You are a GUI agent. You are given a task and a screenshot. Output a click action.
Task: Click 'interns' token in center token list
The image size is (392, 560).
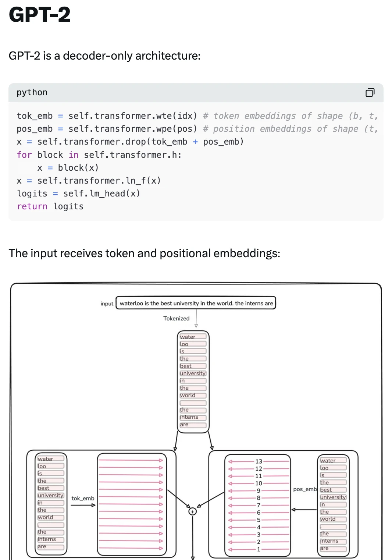tap(193, 417)
